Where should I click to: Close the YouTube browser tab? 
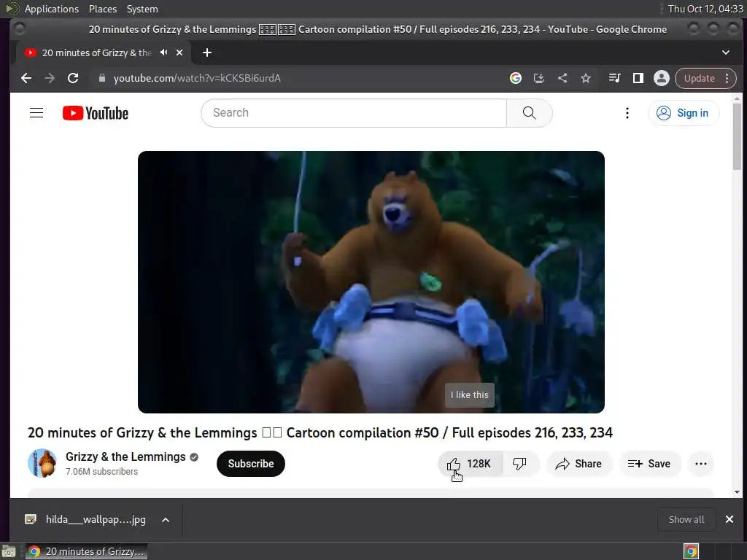[x=179, y=52]
